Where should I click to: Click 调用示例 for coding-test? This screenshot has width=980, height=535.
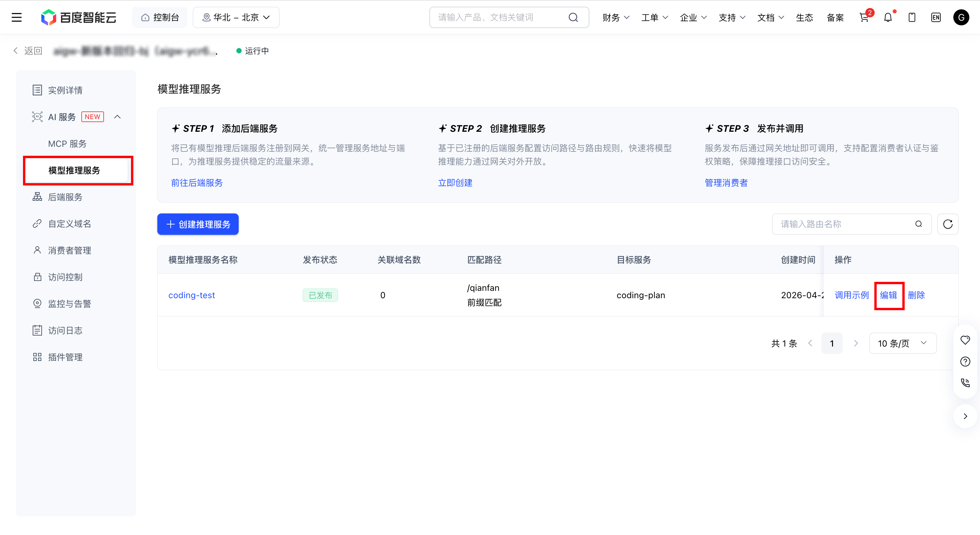852,295
